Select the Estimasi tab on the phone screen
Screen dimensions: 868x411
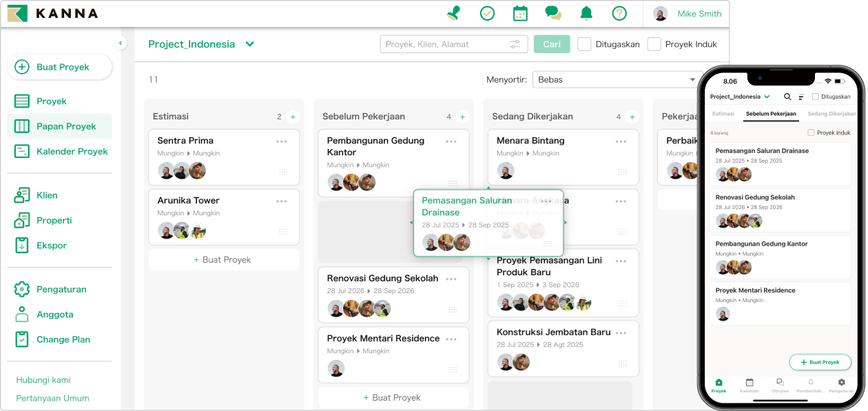click(x=723, y=114)
